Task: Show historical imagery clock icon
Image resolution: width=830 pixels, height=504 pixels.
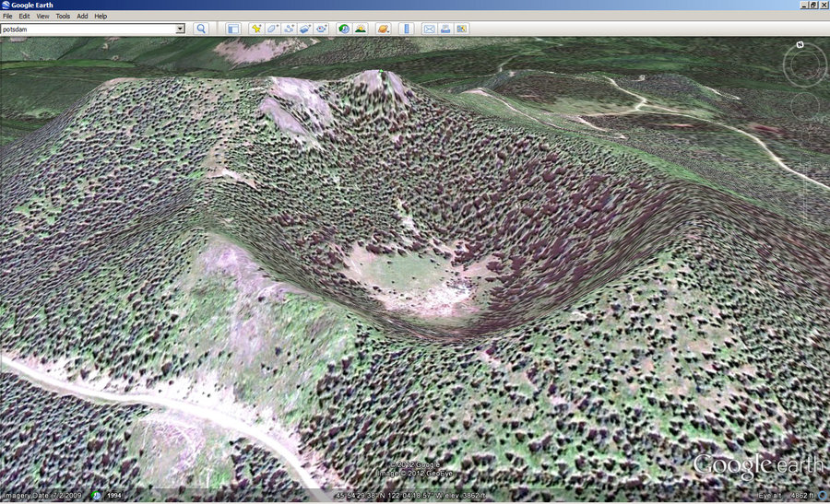Action: click(344, 29)
